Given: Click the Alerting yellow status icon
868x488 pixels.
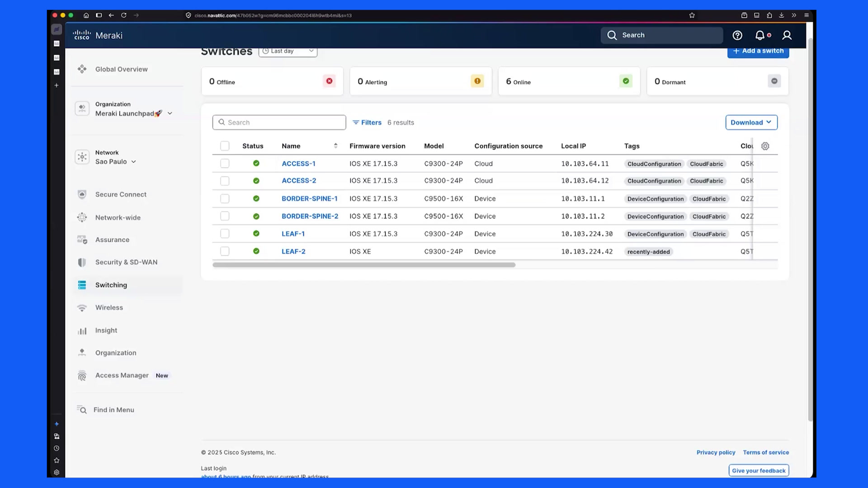Looking at the screenshot, I should [x=477, y=81].
